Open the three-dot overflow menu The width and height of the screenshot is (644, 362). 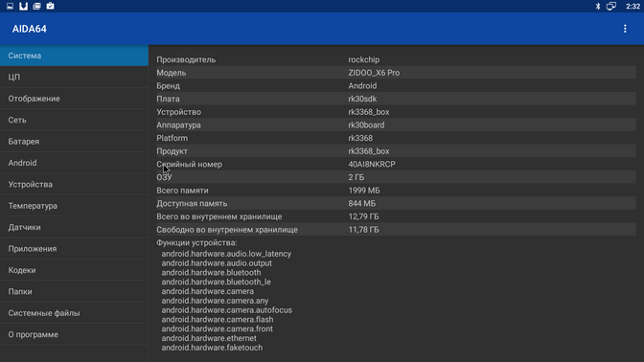click(x=625, y=29)
